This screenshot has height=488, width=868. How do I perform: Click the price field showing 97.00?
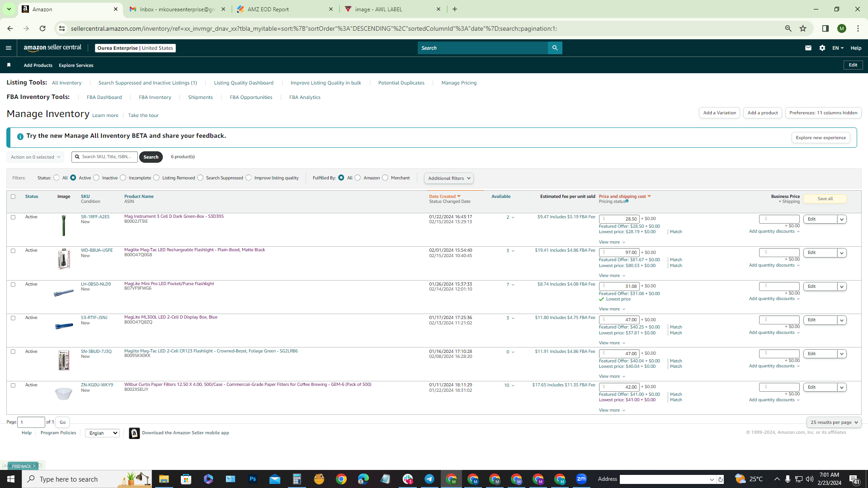pyautogui.click(x=619, y=253)
